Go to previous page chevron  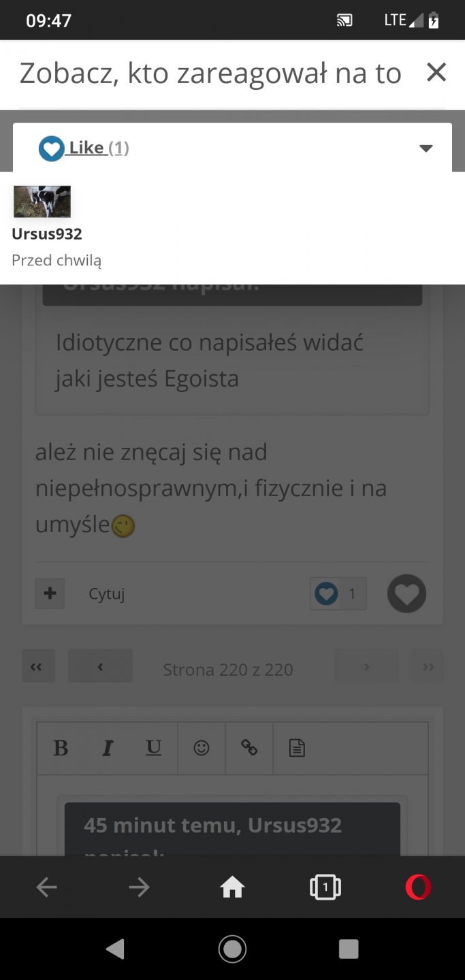coord(100,666)
